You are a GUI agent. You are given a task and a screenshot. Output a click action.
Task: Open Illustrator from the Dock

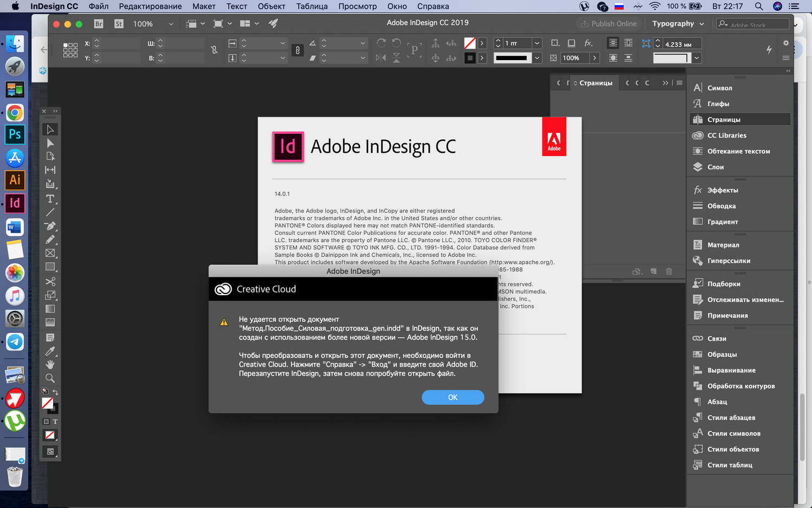[x=15, y=180]
